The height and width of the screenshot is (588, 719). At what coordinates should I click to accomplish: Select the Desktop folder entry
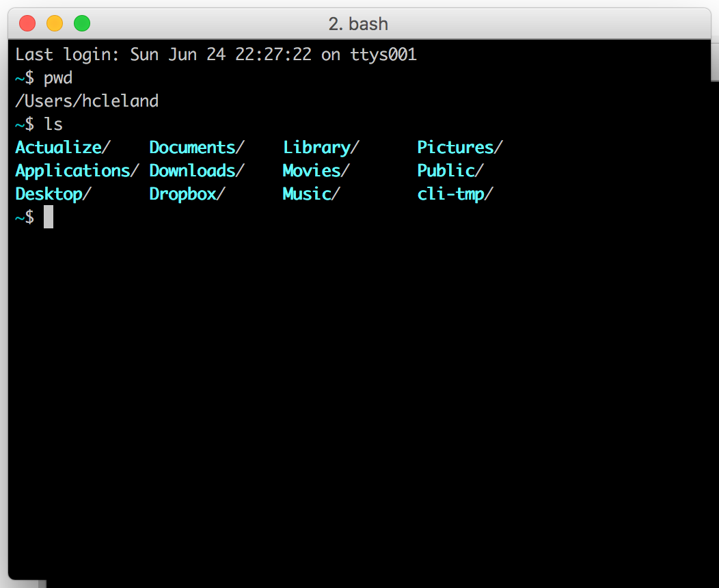49,193
